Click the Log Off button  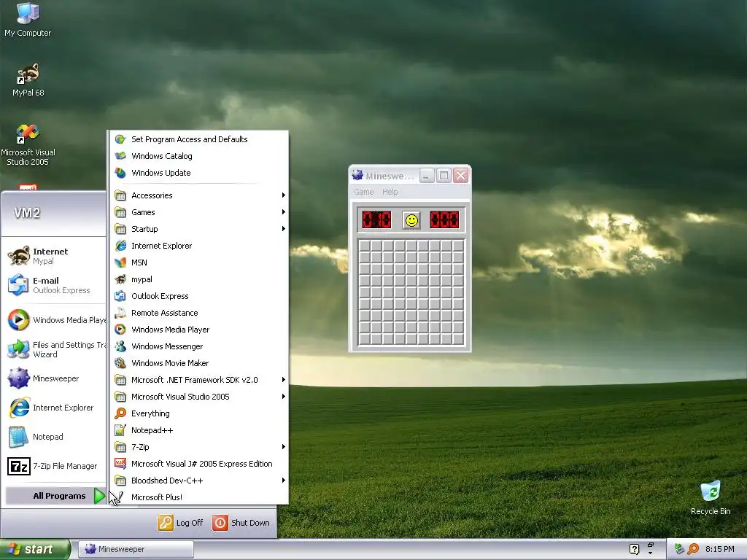(x=180, y=523)
